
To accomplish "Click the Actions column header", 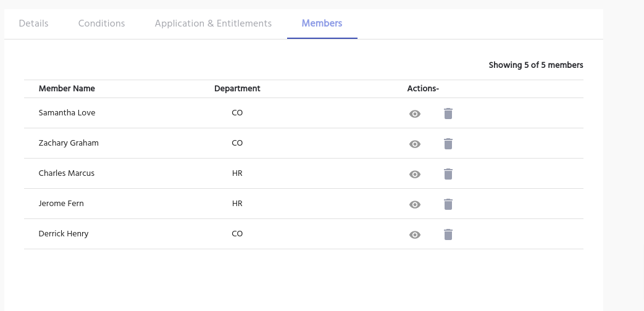I will (x=423, y=89).
